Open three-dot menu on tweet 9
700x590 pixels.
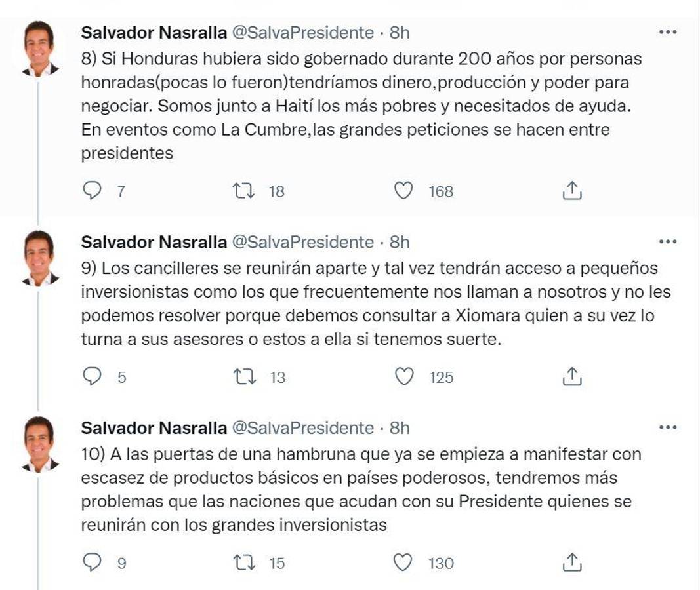click(667, 242)
